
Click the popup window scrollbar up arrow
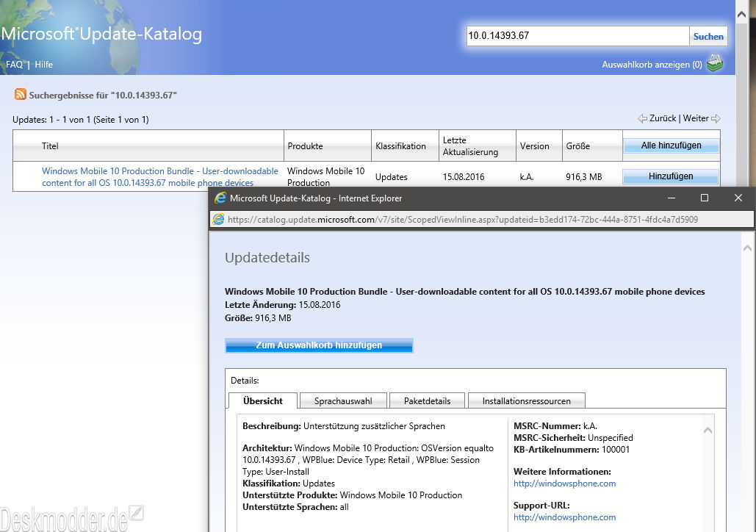coord(747,248)
